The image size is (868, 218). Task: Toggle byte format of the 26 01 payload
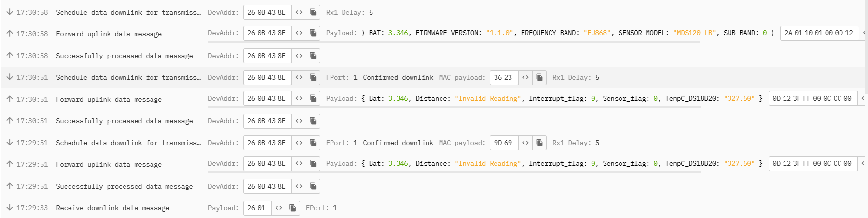(278, 208)
